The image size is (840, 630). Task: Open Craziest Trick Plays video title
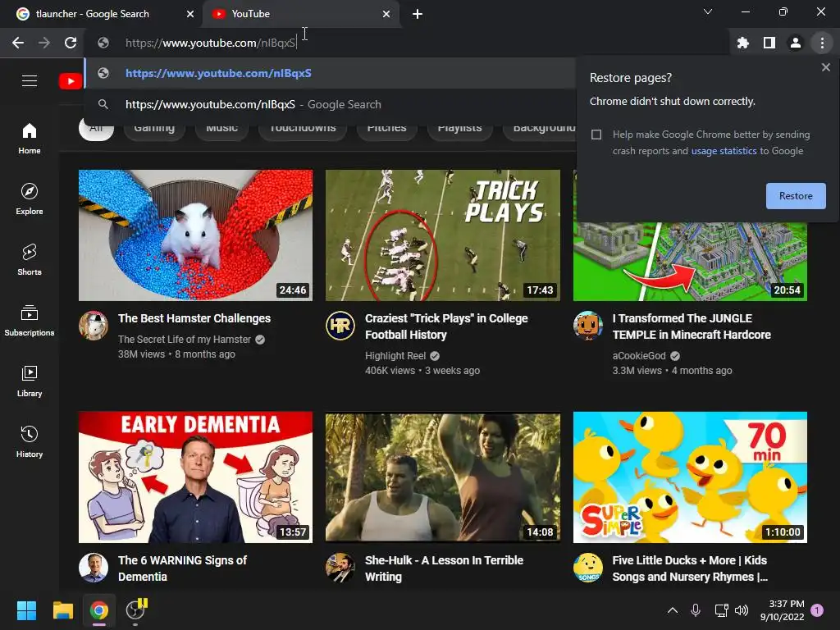click(446, 326)
